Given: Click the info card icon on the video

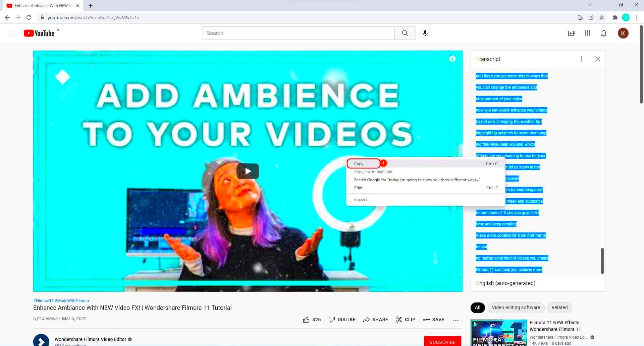Looking at the screenshot, I should pyautogui.click(x=452, y=59).
